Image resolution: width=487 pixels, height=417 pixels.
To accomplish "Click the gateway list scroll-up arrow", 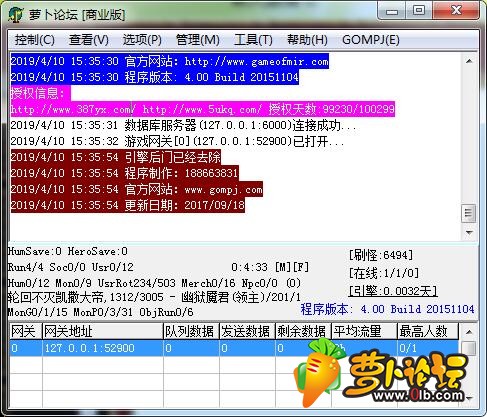I will coord(469,332).
